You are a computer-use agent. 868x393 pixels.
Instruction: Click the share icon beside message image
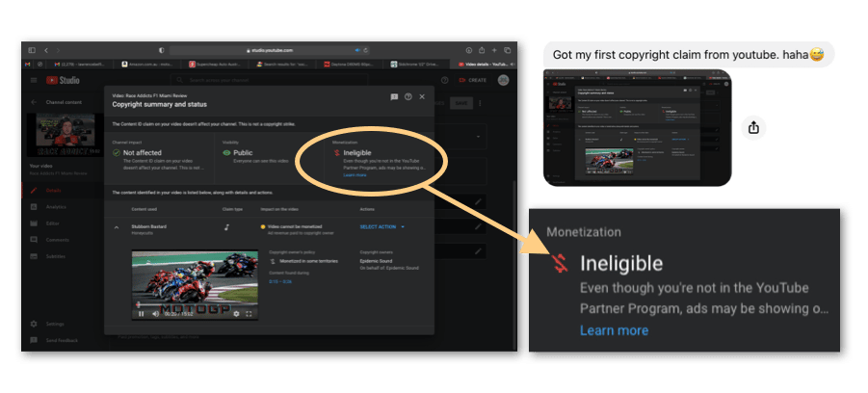tap(753, 128)
